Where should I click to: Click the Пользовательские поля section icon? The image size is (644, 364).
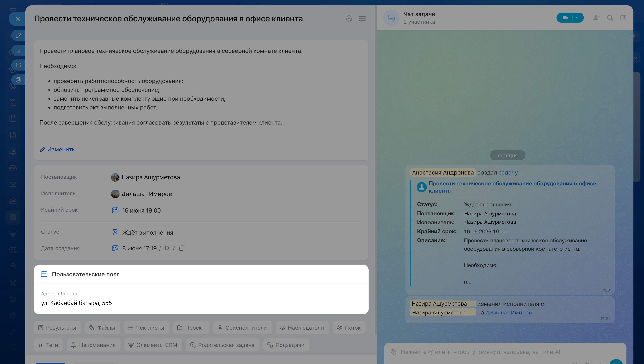click(x=44, y=274)
